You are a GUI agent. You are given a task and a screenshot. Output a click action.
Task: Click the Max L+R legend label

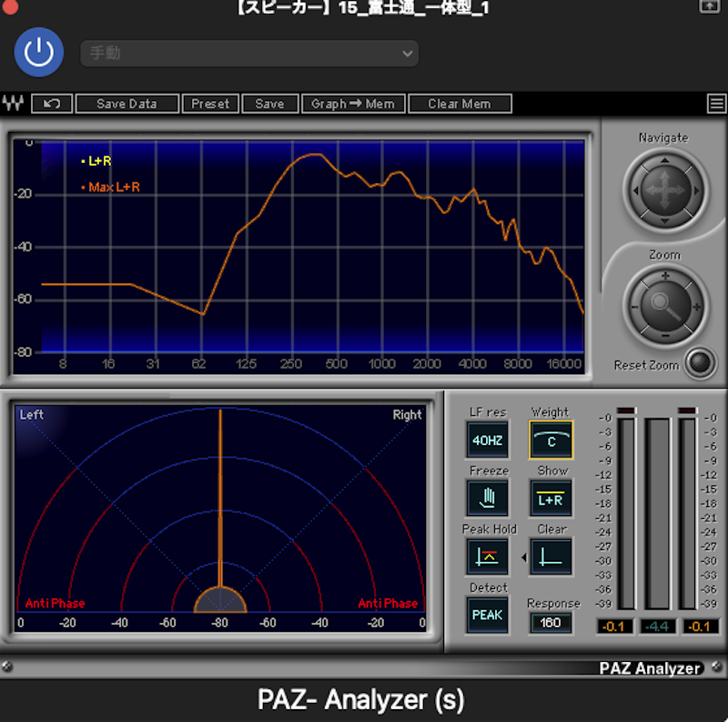click(x=114, y=188)
